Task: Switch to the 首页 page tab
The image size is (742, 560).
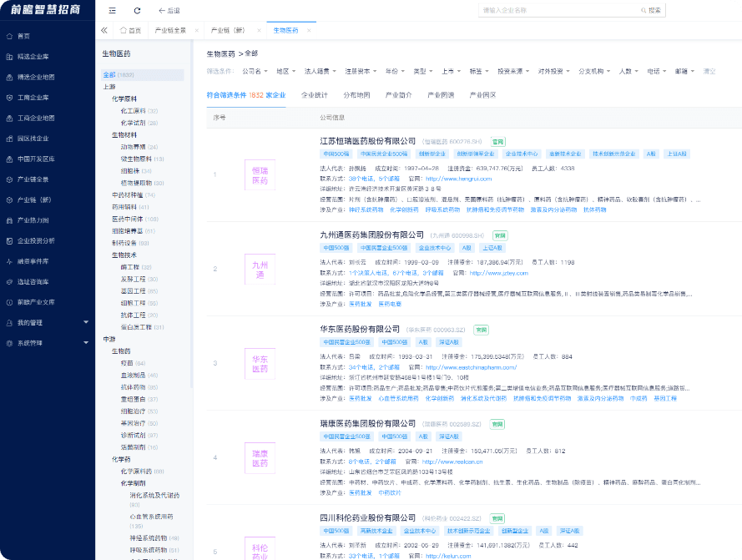Action: coord(130,30)
